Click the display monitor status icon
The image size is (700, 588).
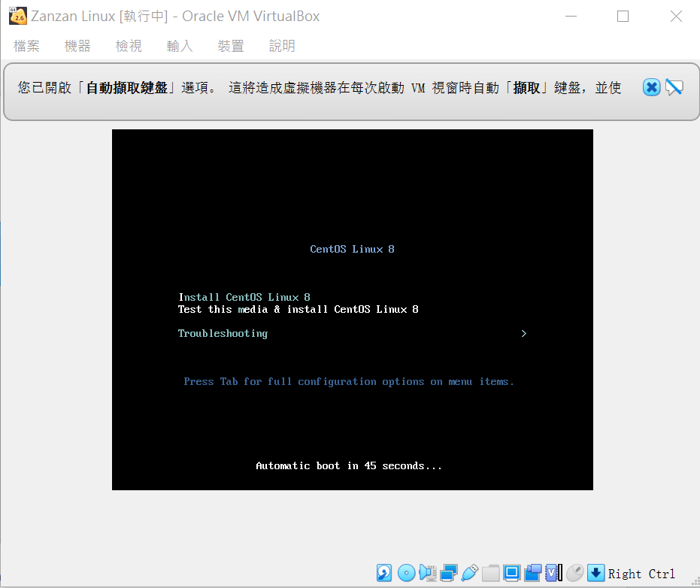point(511,573)
